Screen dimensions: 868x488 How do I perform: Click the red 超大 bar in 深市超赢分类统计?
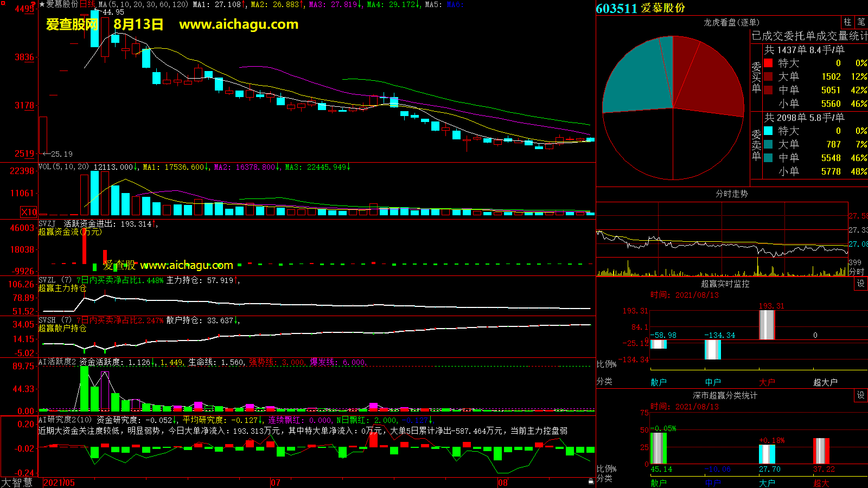pos(821,451)
